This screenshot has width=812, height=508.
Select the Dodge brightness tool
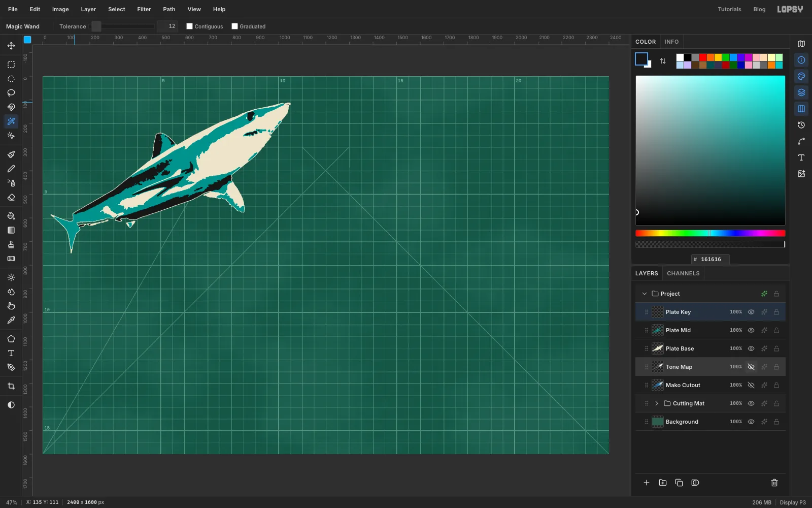point(11,277)
